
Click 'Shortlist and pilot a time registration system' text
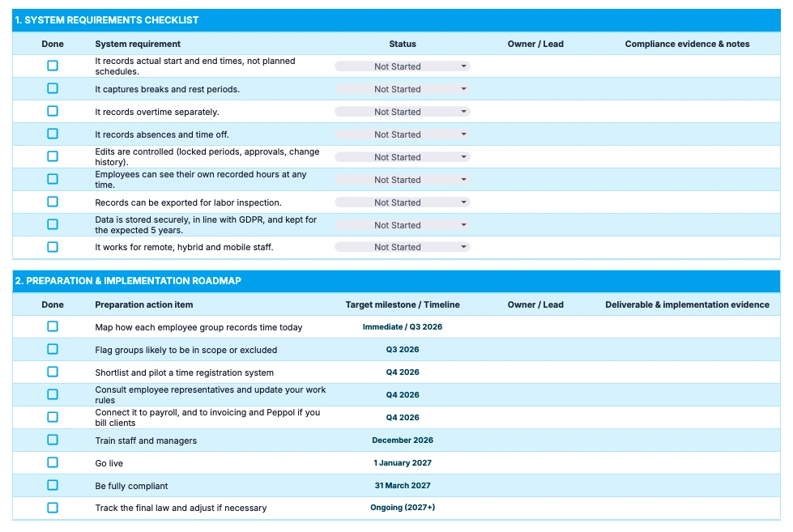coord(184,372)
